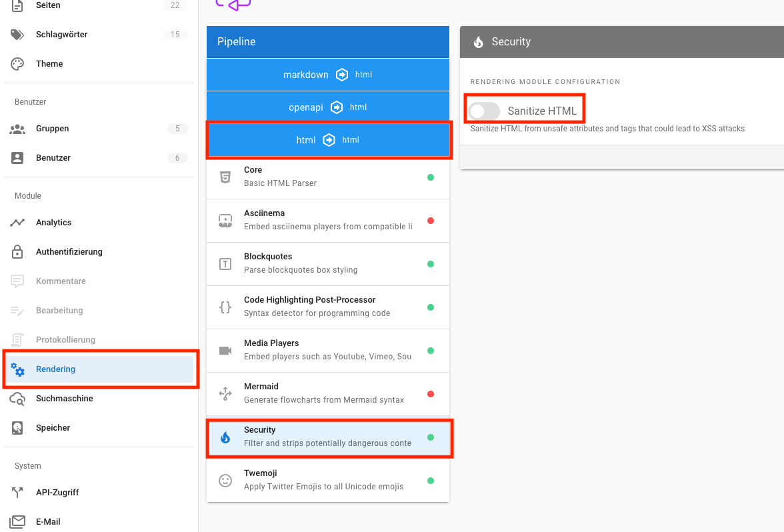Open the Seiten menu item
Screen dimensions: 784x532
point(99,5)
